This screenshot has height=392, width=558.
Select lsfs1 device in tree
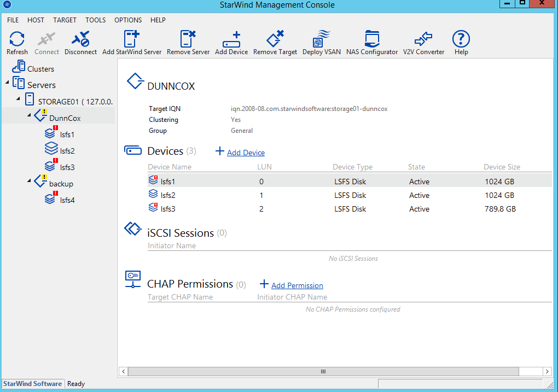pos(67,134)
